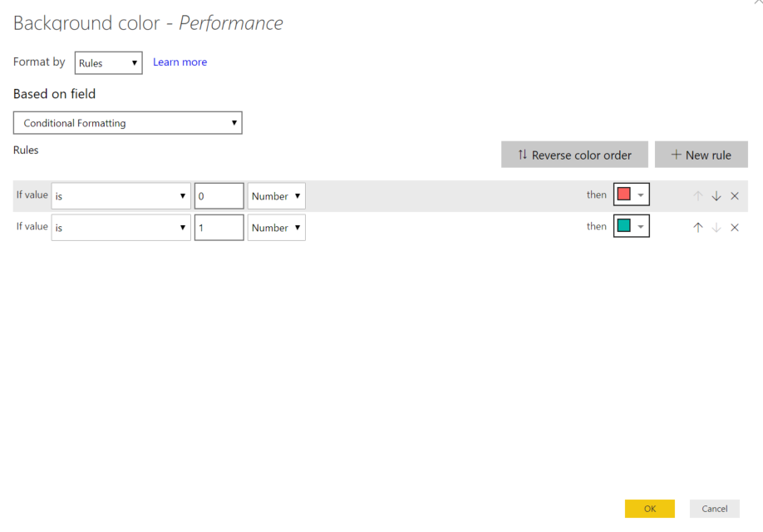Confirm with the OK button
This screenshot has height=532, width=763.
coord(650,509)
